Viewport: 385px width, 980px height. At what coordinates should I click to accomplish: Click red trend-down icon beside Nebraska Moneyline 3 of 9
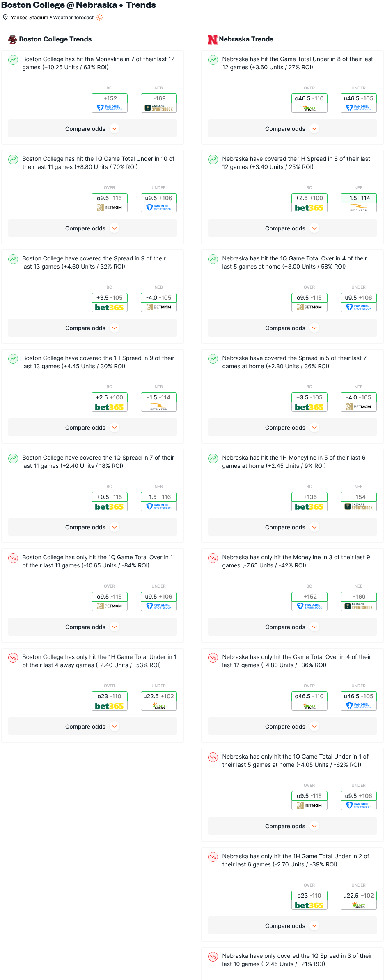click(213, 558)
